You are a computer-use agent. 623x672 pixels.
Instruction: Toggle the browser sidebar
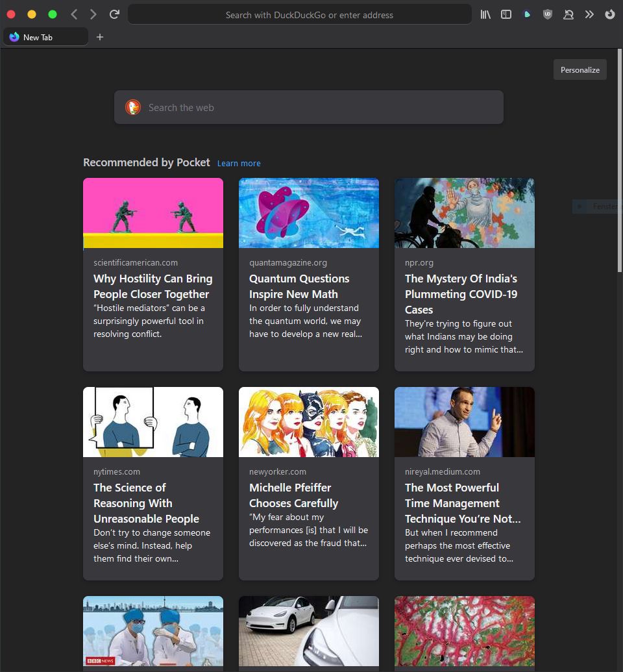click(x=506, y=14)
